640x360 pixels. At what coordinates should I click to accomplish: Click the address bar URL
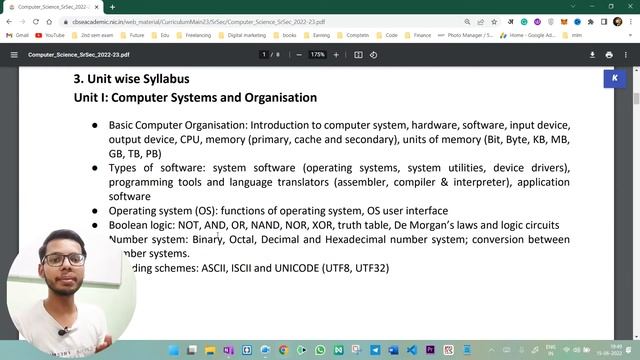(x=198, y=22)
